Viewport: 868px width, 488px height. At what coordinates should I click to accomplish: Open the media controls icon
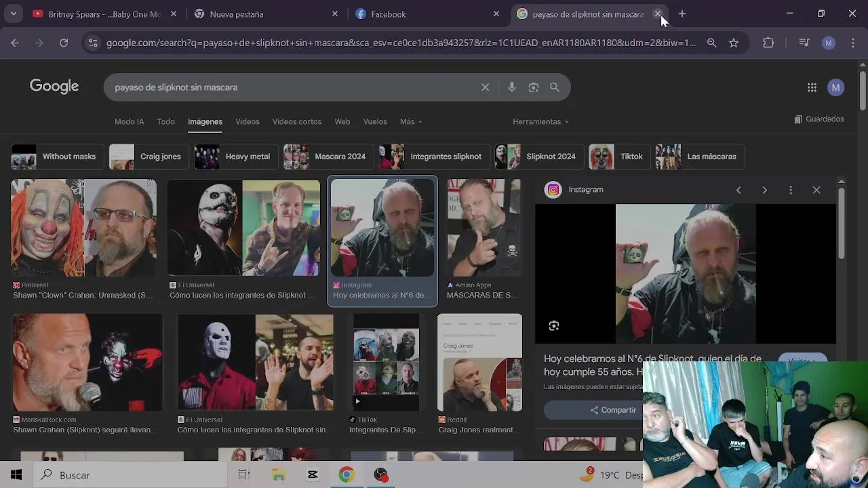pyautogui.click(x=804, y=43)
